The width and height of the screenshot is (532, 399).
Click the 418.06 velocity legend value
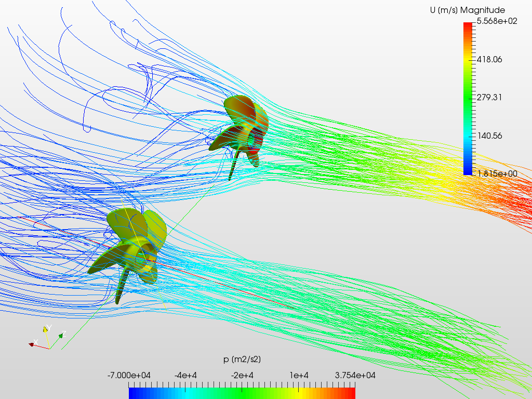point(489,59)
